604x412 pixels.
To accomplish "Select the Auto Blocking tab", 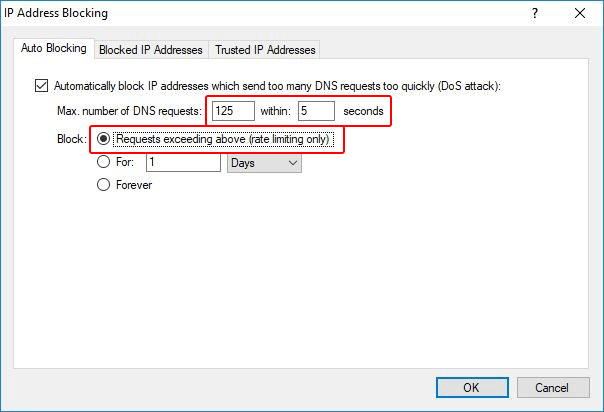I will point(54,48).
